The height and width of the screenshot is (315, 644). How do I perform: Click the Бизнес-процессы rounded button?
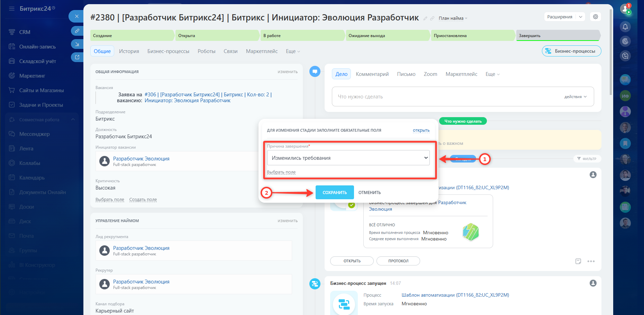pos(571,51)
